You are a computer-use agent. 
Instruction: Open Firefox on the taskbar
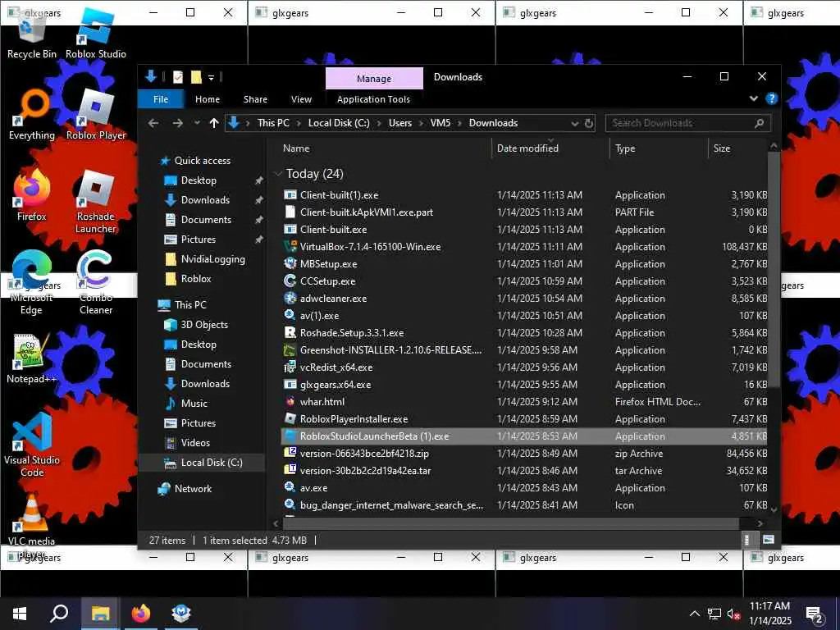(141, 613)
